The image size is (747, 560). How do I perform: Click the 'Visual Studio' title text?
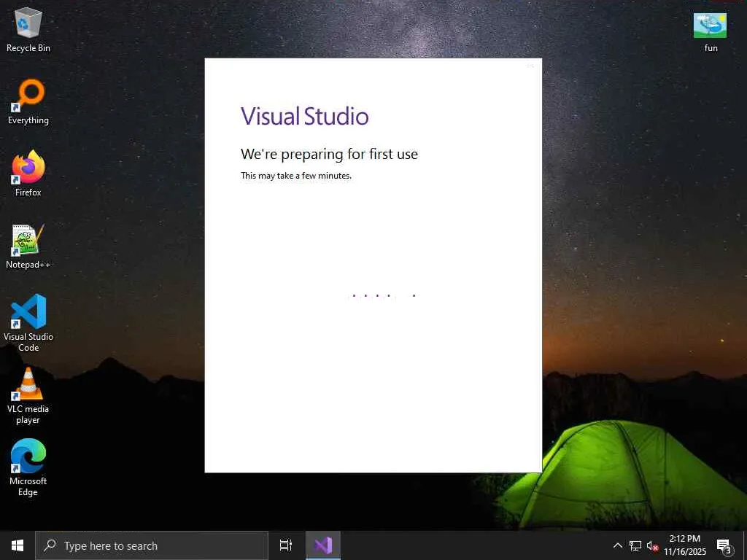coord(304,116)
